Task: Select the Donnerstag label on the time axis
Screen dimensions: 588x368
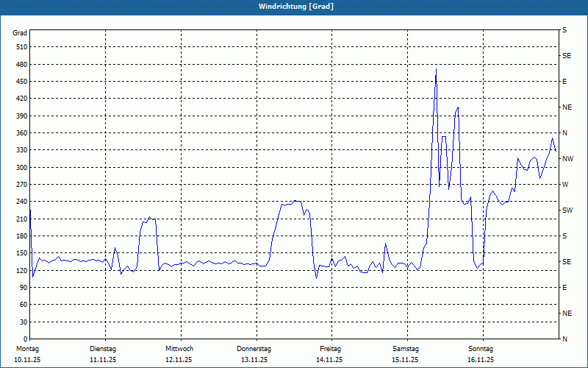Action: (254, 349)
